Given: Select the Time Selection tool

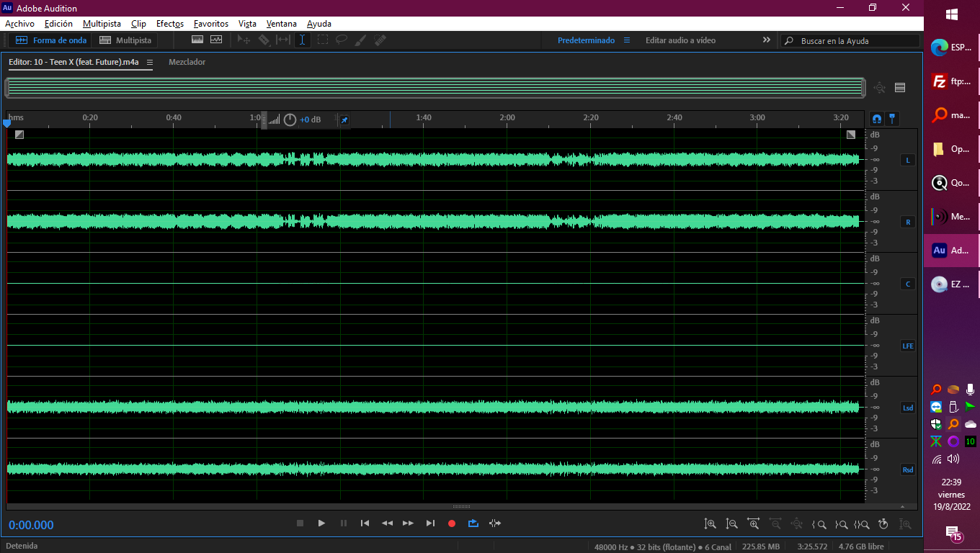Looking at the screenshot, I should 303,40.
